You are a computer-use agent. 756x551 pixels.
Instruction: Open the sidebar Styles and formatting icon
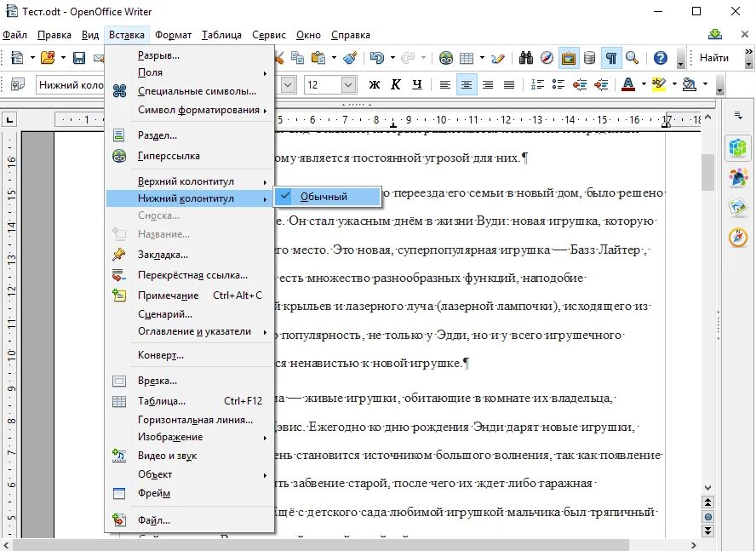pos(737,177)
